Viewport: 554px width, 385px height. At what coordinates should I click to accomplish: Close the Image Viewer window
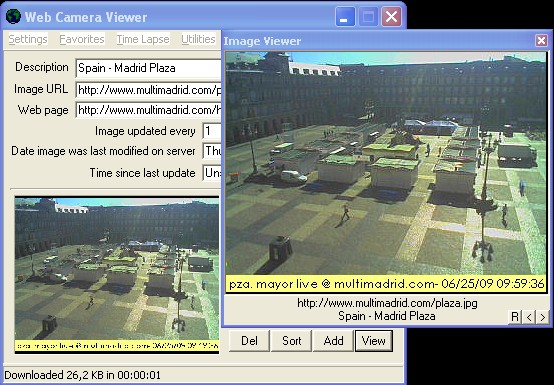click(x=541, y=41)
